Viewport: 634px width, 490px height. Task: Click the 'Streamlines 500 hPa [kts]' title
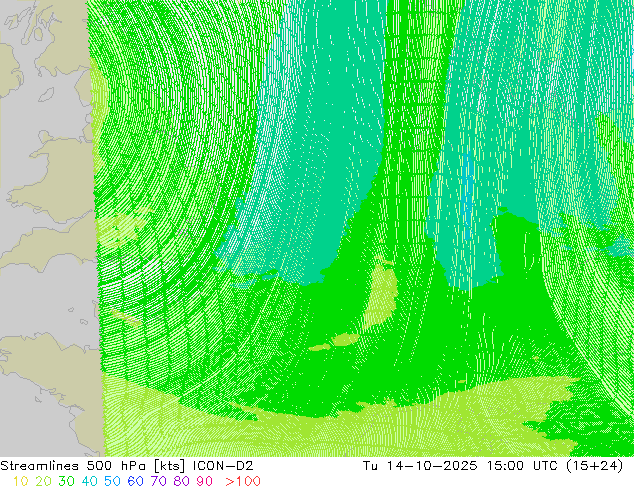tap(93, 466)
